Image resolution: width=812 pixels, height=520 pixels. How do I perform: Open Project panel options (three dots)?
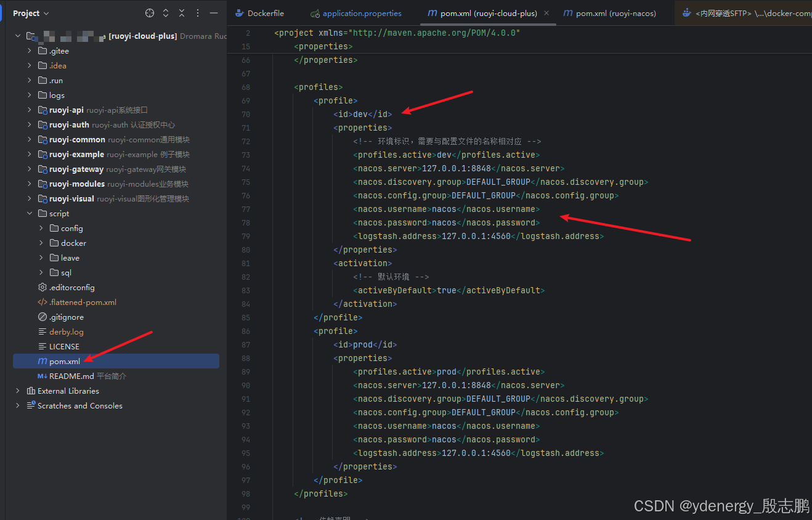click(198, 13)
